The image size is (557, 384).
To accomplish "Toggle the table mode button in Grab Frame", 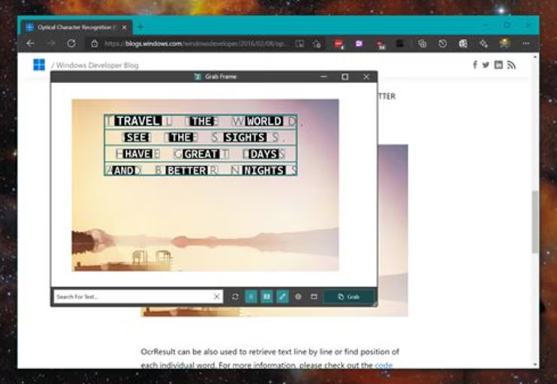I will [x=267, y=297].
